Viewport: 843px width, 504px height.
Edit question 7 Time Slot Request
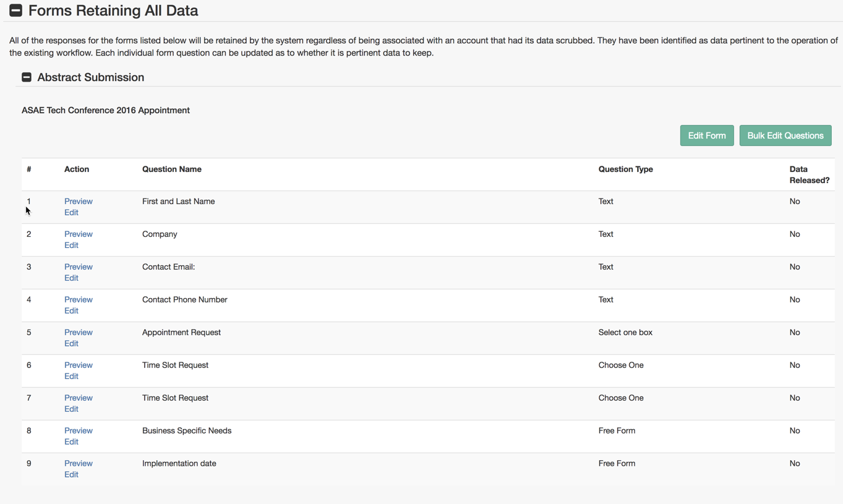click(x=71, y=409)
